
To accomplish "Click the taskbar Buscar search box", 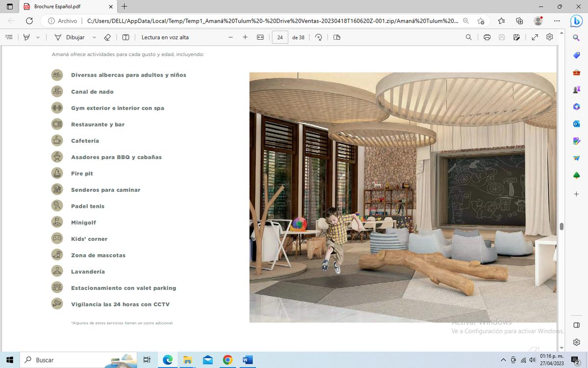I will [x=78, y=360].
